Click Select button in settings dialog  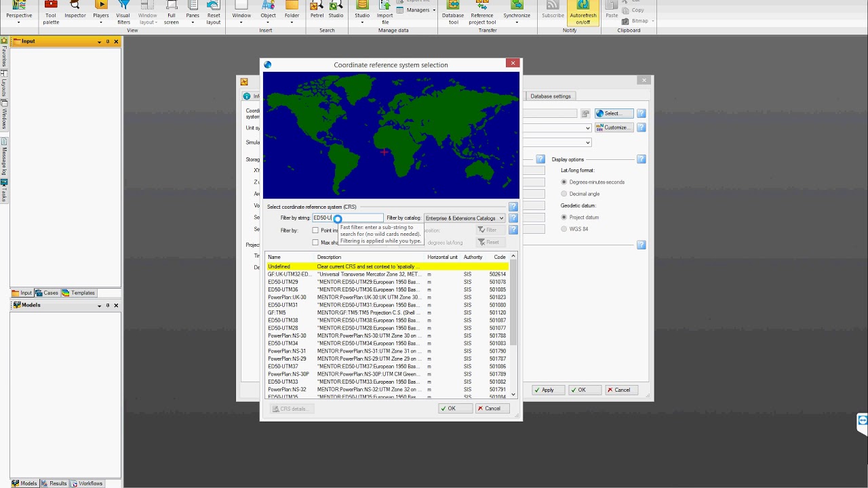(x=614, y=113)
